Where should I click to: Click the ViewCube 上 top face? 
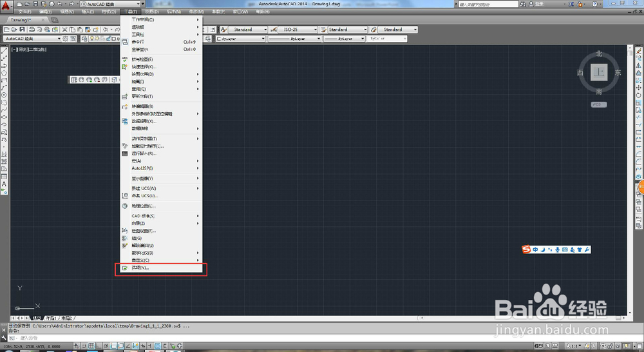tap(599, 73)
